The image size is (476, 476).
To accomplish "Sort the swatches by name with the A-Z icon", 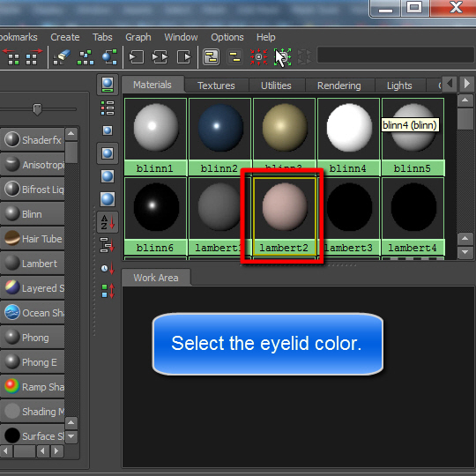I will point(108,222).
